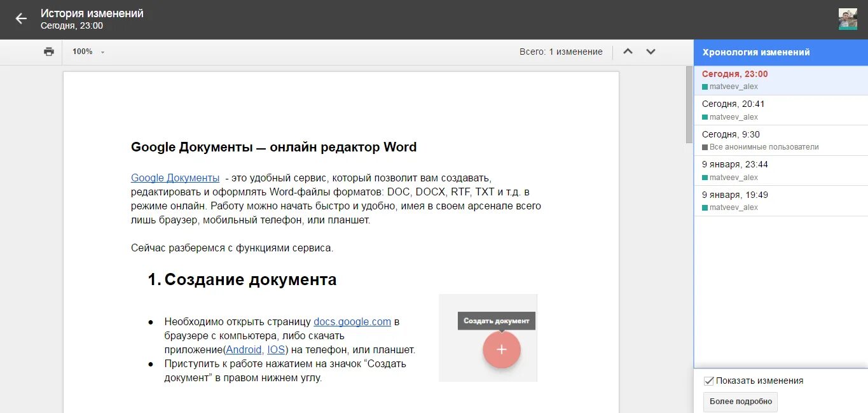
Task: Click the sentence Сейчас разберемся с функциями сервиса
Action: [x=232, y=248]
